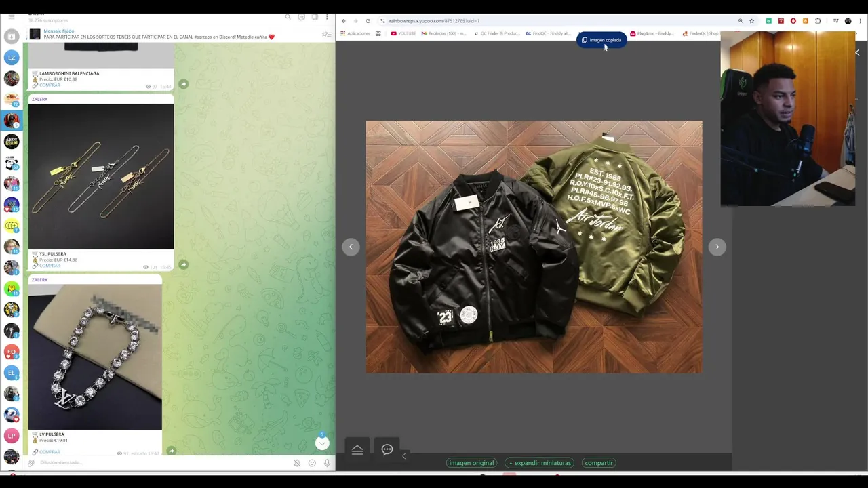Image resolution: width=868 pixels, height=488 pixels.
Task: Open Telegram channel three-dot menu
Action: (x=328, y=17)
